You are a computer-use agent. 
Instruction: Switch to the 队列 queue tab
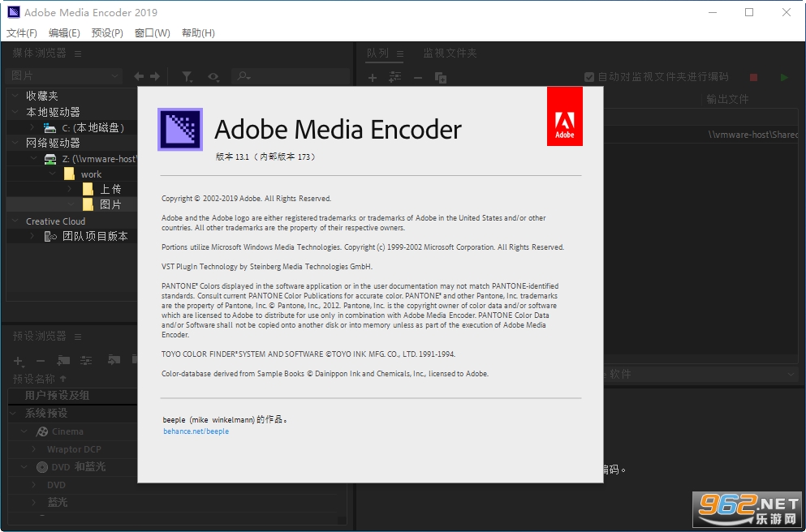pyautogui.click(x=377, y=53)
